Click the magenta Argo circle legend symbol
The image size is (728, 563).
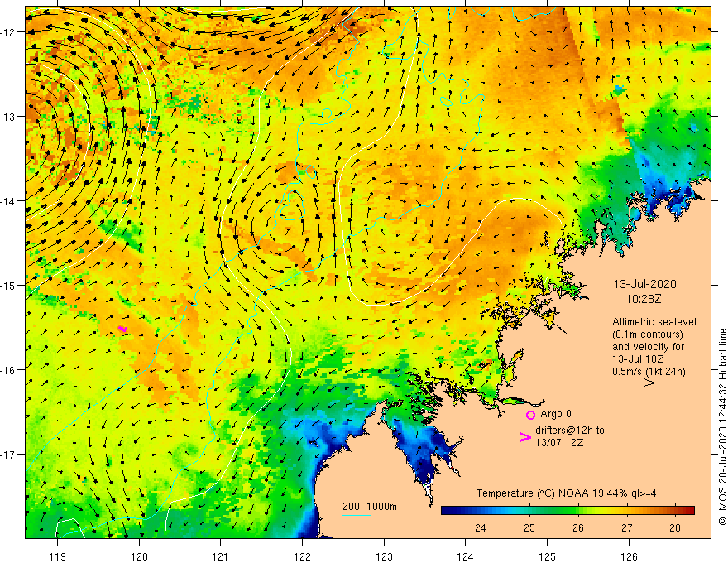pyautogui.click(x=530, y=415)
